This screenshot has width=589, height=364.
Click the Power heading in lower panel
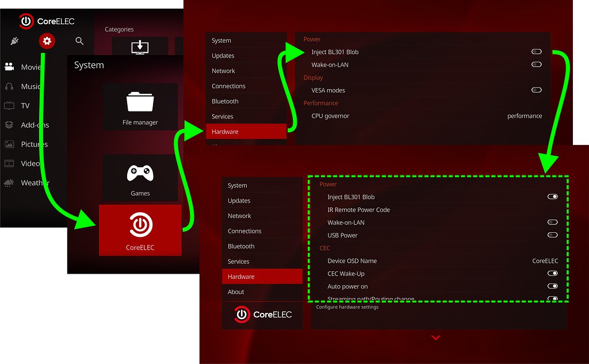point(328,184)
